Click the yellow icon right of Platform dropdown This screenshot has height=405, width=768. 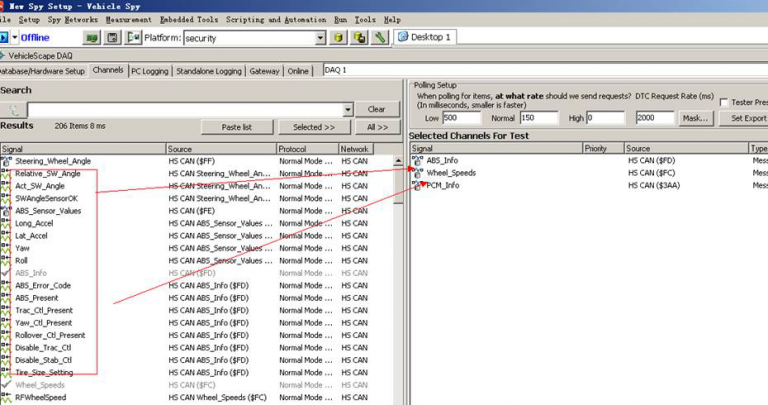(339, 38)
